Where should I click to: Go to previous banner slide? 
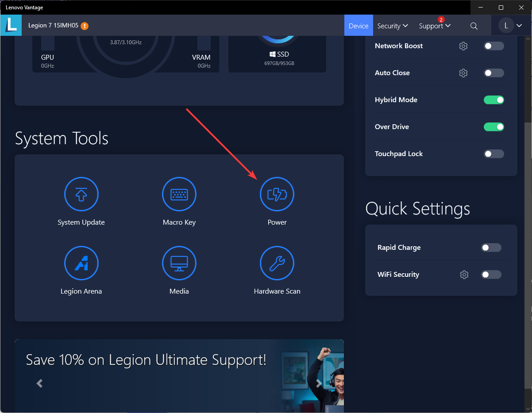pyautogui.click(x=40, y=383)
